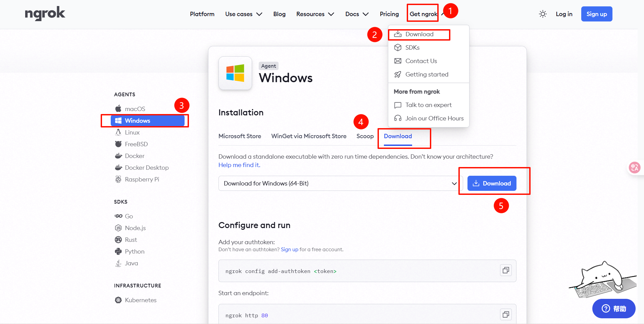Click the download tray icon in menu
This screenshot has width=644, height=324.
[x=398, y=34]
